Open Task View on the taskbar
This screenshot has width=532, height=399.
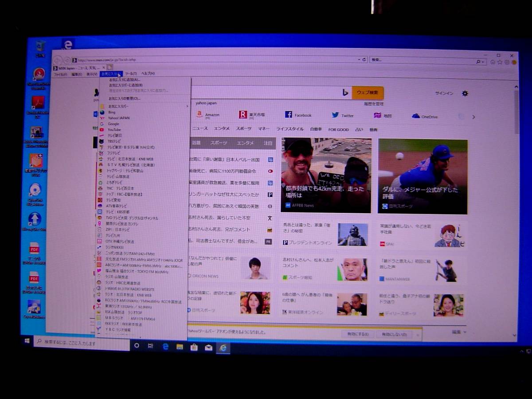150,346
